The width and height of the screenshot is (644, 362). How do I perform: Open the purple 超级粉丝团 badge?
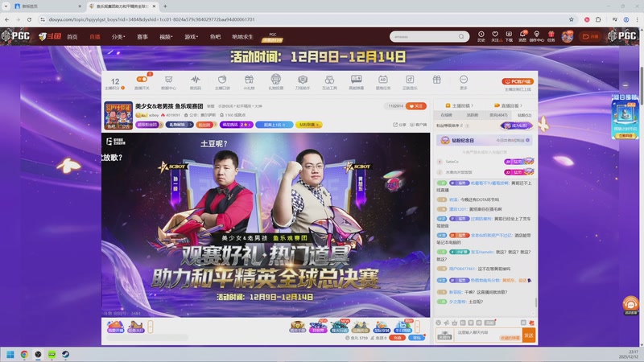tap(149, 125)
